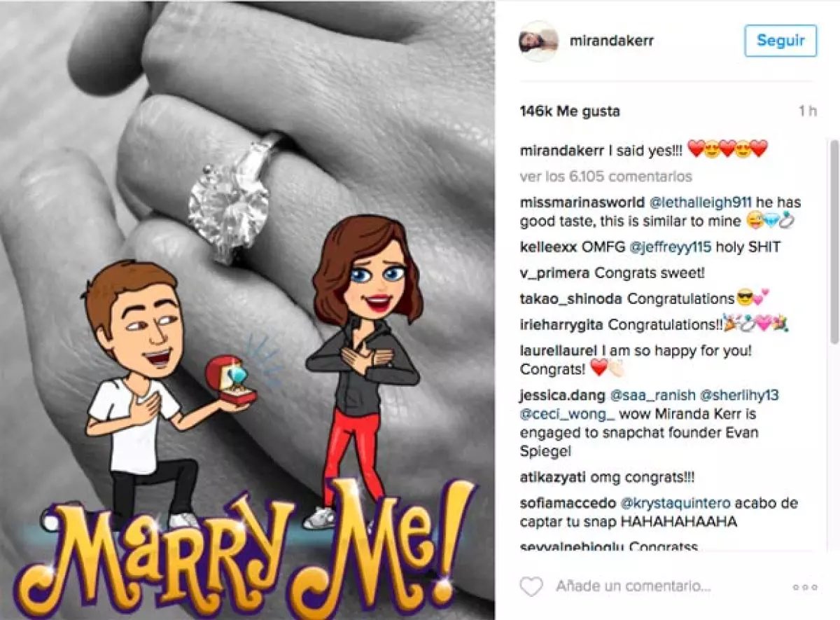Screen dimensions: 840x620
Task: Click the 'Añade un comentario...' input field
Action: [633, 586]
